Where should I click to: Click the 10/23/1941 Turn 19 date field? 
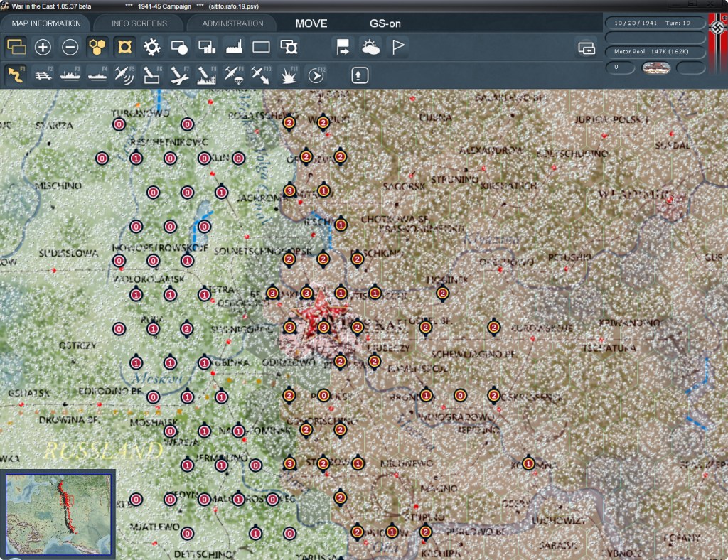[x=655, y=23]
